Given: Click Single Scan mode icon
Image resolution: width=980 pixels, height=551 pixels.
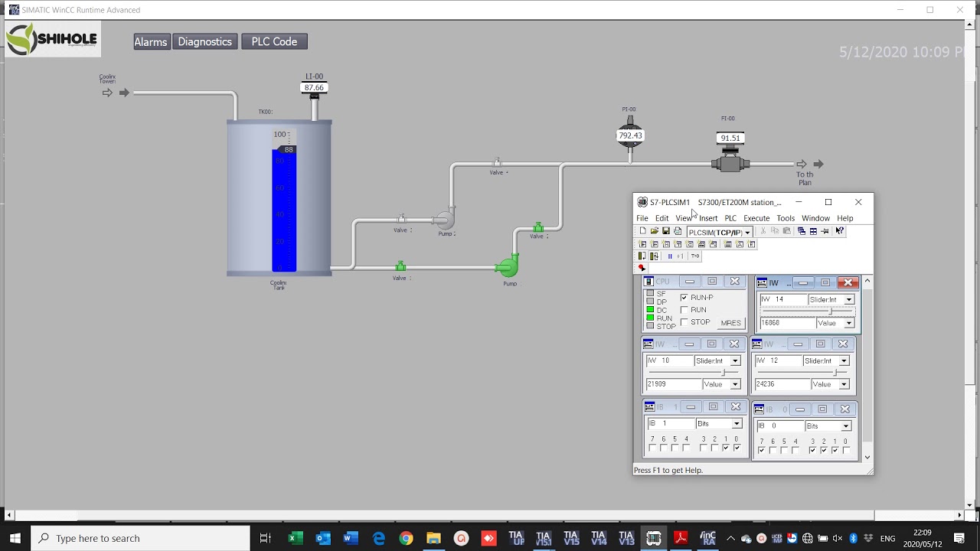Looking at the screenshot, I should (642, 256).
